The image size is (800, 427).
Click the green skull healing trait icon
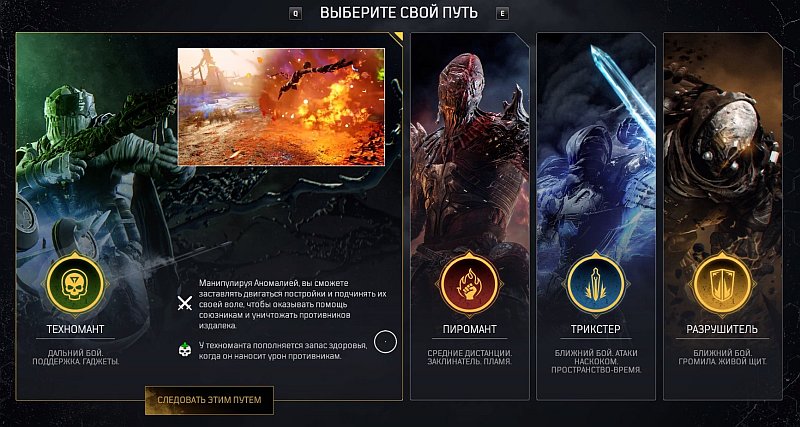click(184, 350)
